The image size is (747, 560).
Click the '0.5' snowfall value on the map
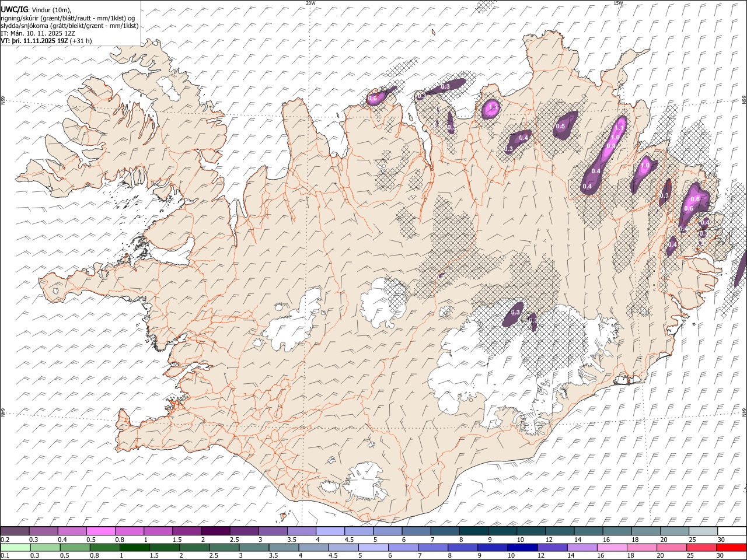[560, 127]
